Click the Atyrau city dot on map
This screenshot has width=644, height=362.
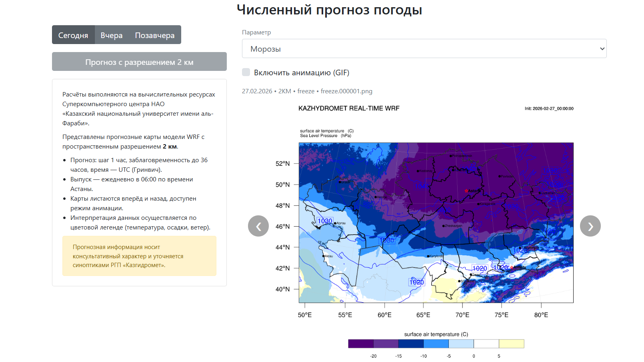point(335,223)
